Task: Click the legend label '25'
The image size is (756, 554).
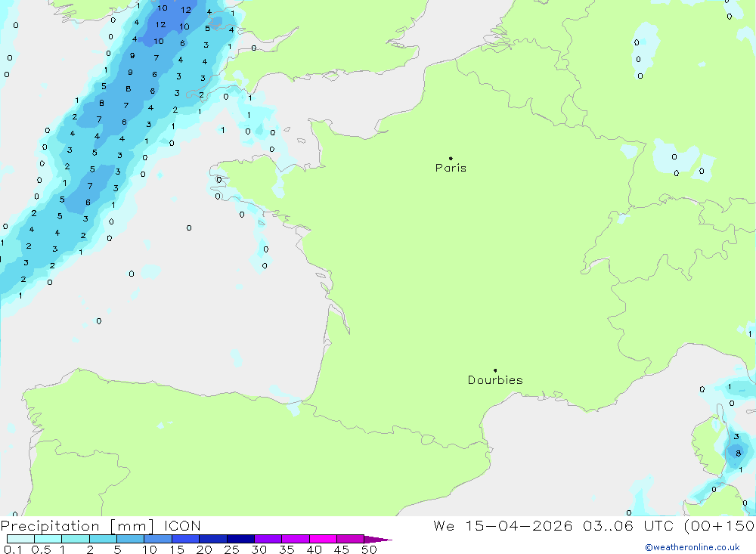Action: [231, 549]
